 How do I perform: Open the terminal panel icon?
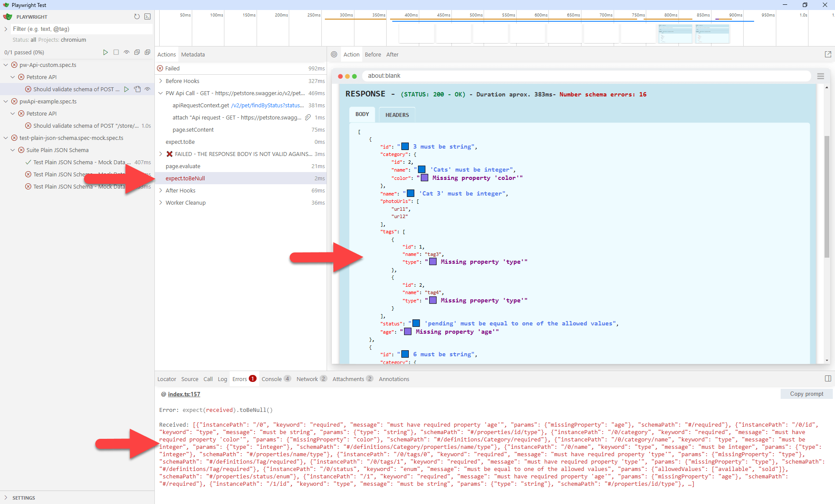[x=148, y=17]
